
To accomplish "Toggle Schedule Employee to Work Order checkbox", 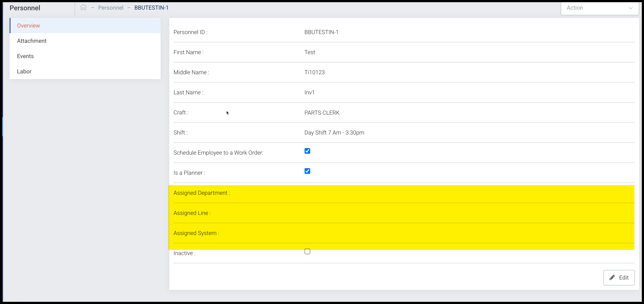I will (x=307, y=151).
